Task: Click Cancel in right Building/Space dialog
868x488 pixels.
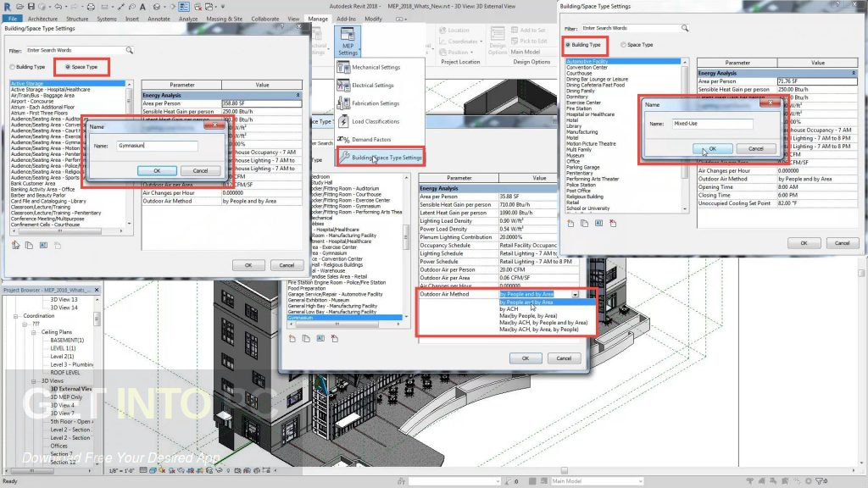Action: (x=842, y=243)
